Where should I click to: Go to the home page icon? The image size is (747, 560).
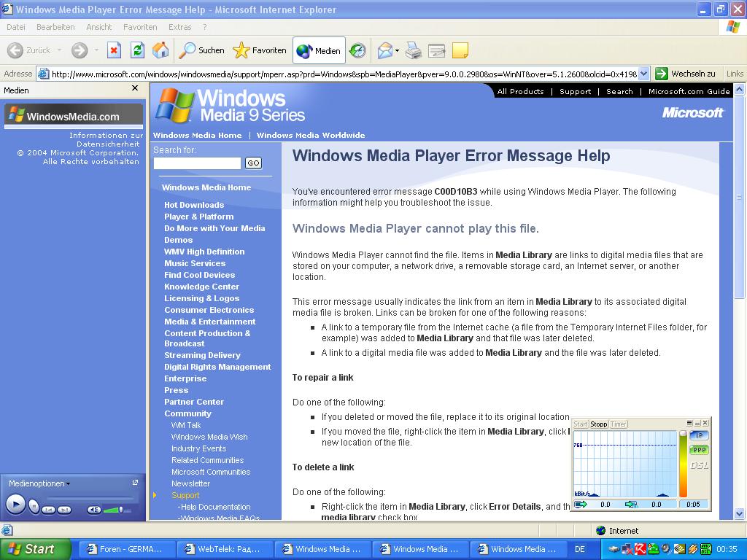160,50
